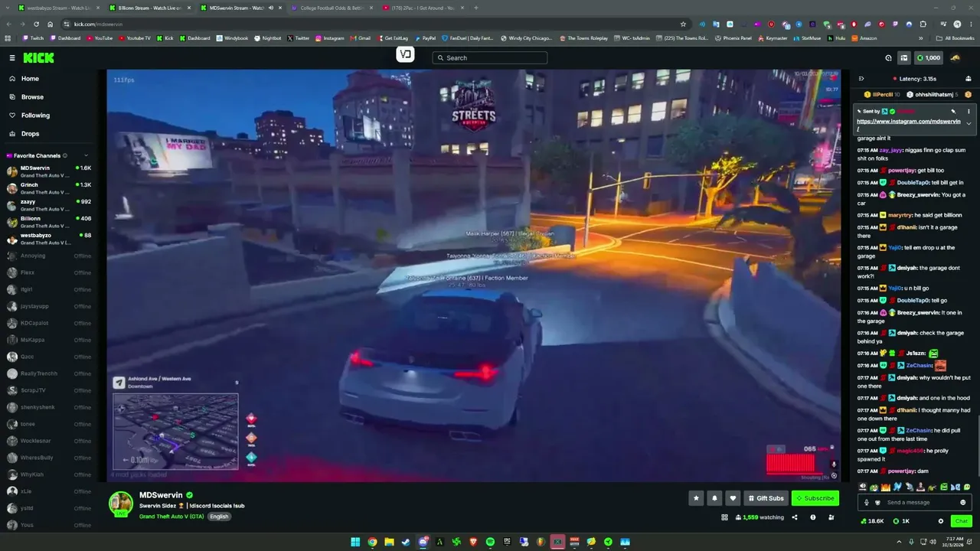Open the inbox icon in Kick header

904,57
